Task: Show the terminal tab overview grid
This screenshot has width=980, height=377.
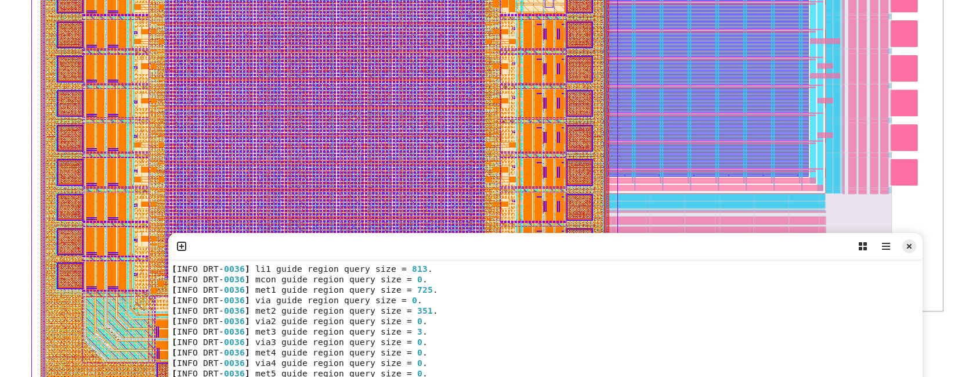Action: [x=862, y=246]
